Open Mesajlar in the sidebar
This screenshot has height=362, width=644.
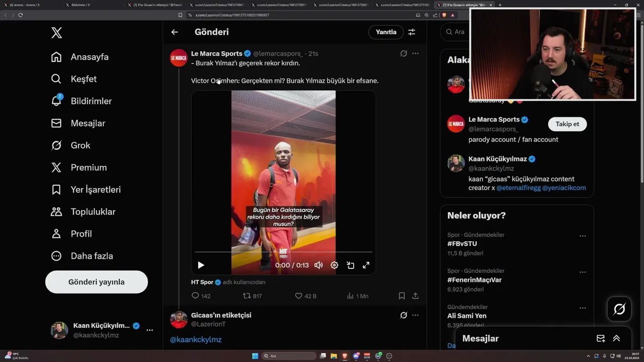pyautogui.click(x=78, y=123)
